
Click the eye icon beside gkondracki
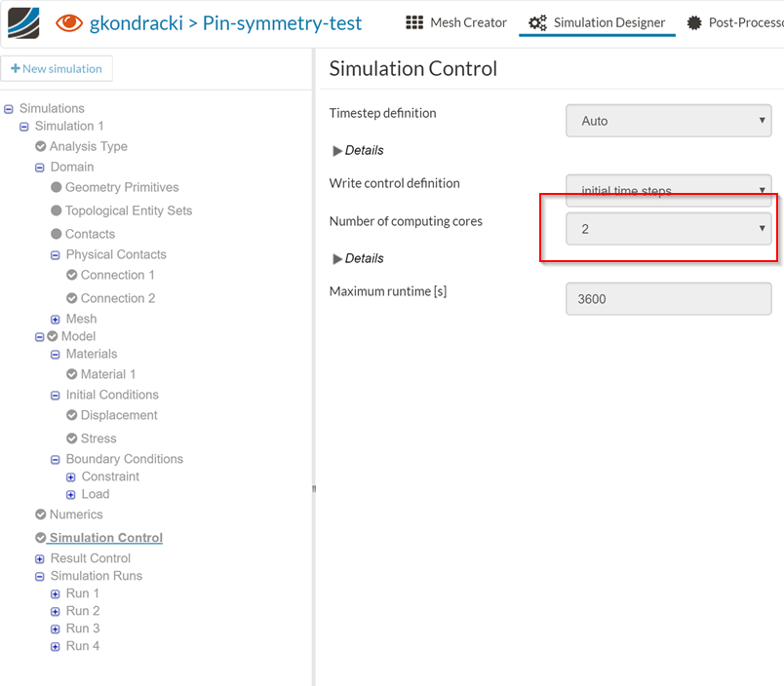[68, 22]
